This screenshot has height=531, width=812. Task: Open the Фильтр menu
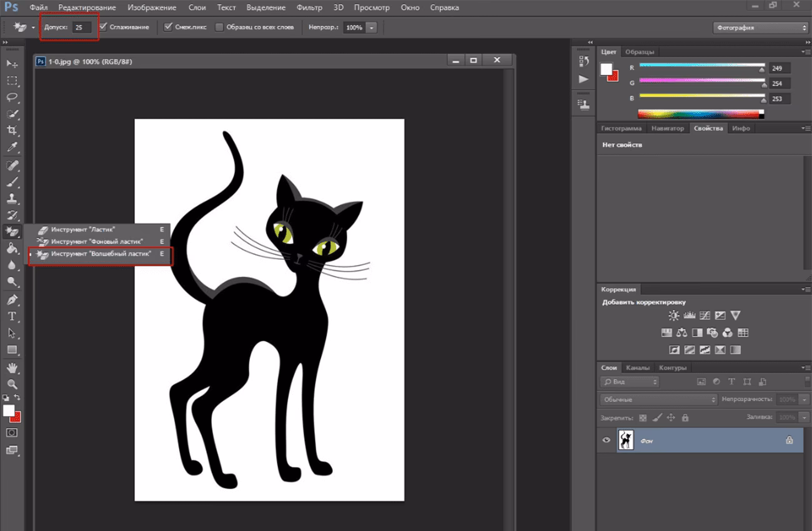[x=310, y=7]
